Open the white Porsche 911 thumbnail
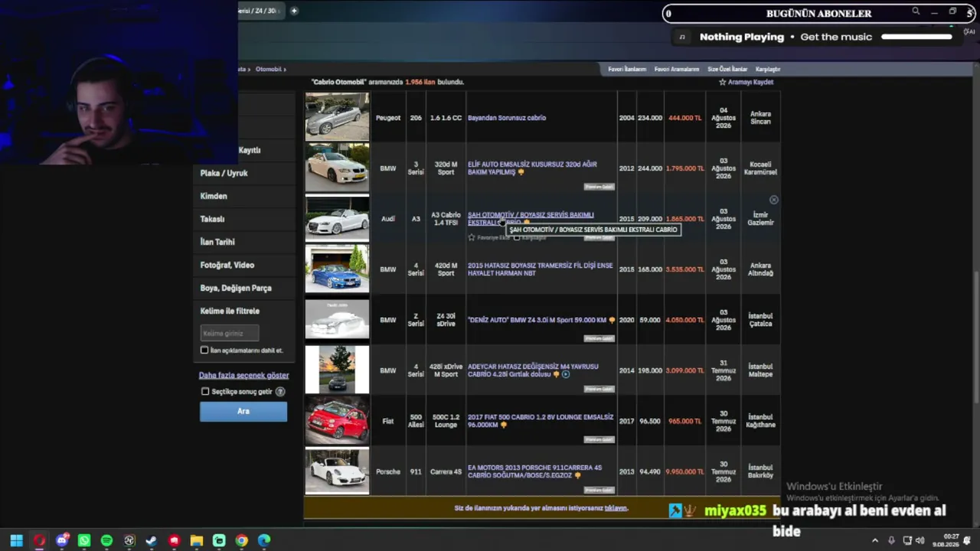This screenshot has width=980, height=551. click(x=337, y=471)
